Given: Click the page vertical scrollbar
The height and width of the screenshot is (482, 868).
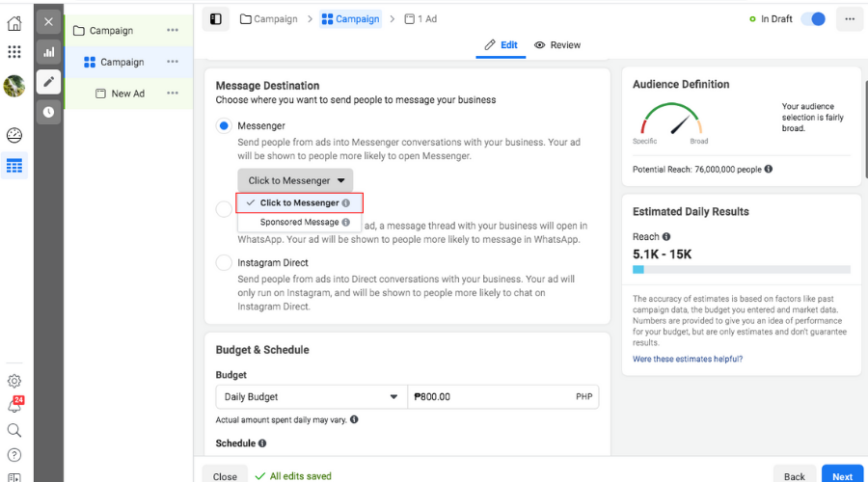Looking at the screenshot, I should 866,130.
